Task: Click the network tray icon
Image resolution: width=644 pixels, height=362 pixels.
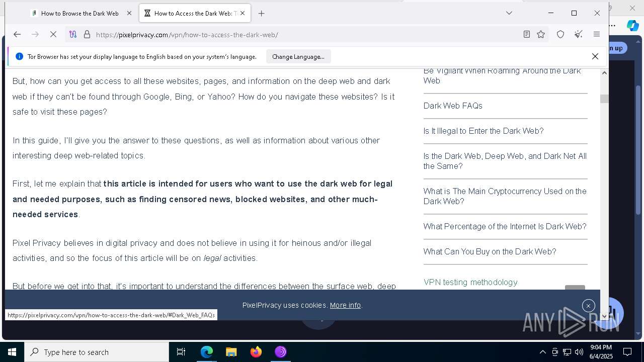Action: pos(567,352)
